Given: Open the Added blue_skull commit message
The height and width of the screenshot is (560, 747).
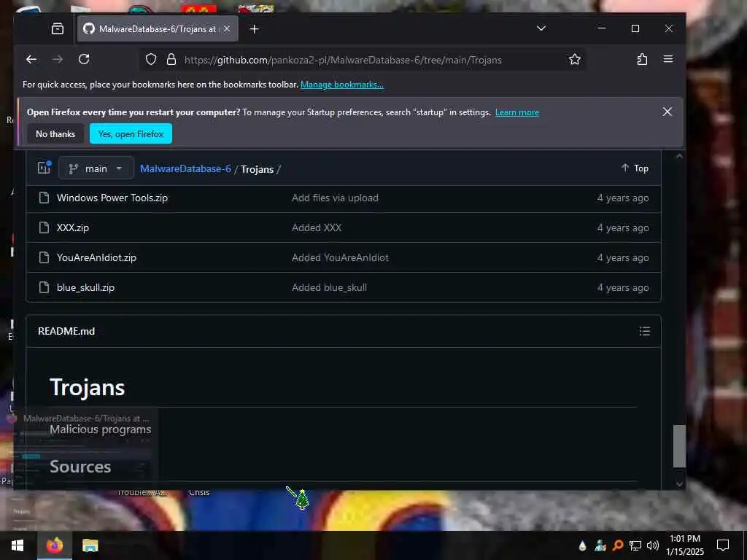Looking at the screenshot, I should coord(329,287).
